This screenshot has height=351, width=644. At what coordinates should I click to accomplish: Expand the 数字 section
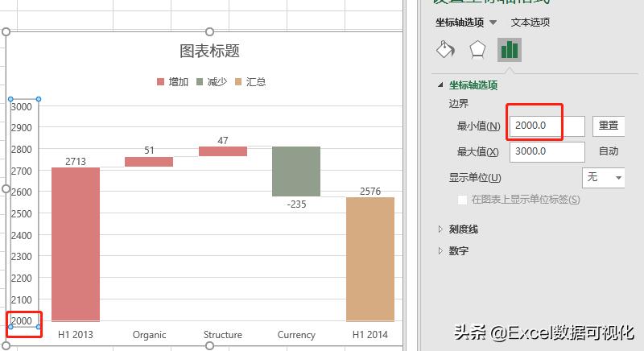tap(440, 251)
